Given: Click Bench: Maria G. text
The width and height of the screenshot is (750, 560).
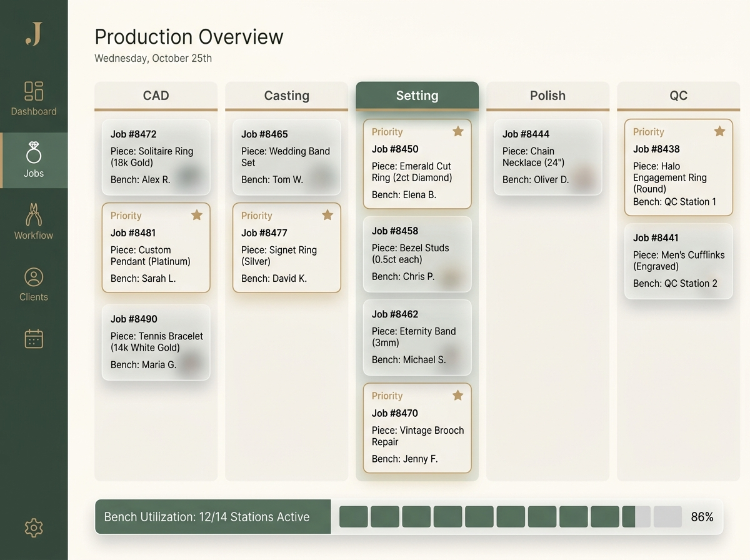Looking at the screenshot, I should click(x=144, y=364).
